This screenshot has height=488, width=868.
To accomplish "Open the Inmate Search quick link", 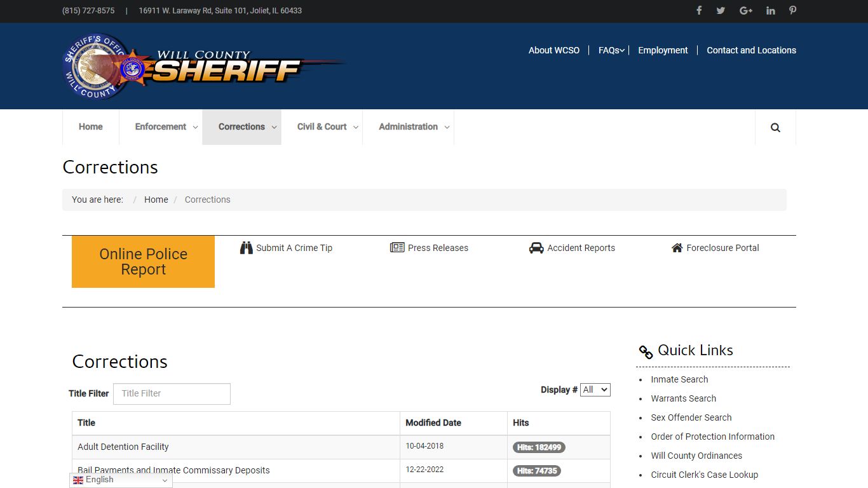I will (679, 379).
